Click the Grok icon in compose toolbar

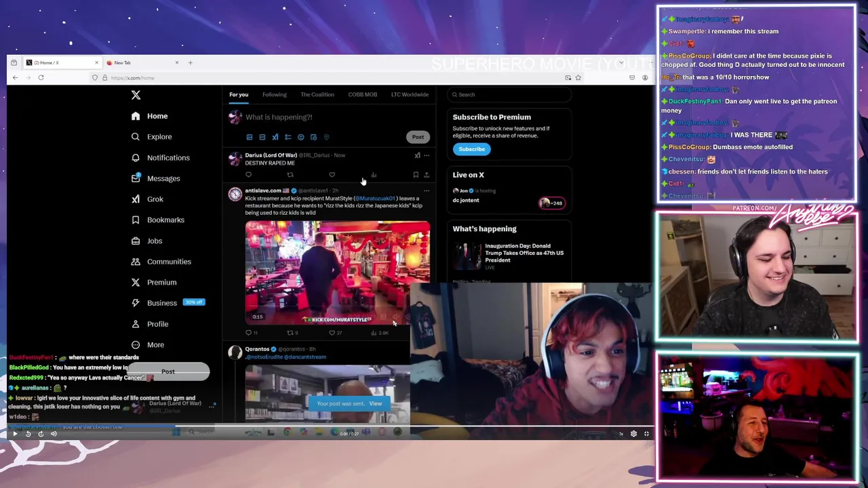[275, 137]
